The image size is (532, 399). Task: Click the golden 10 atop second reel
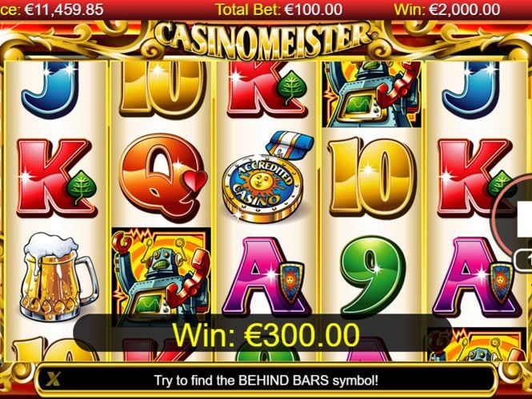162,87
